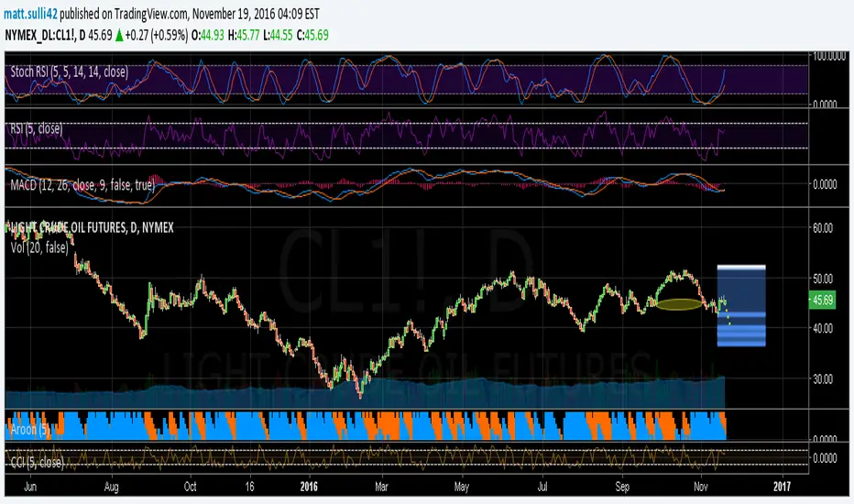Click the Jun label on time axis
The width and height of the screenshot is (854, 504).
coord(30,486)
